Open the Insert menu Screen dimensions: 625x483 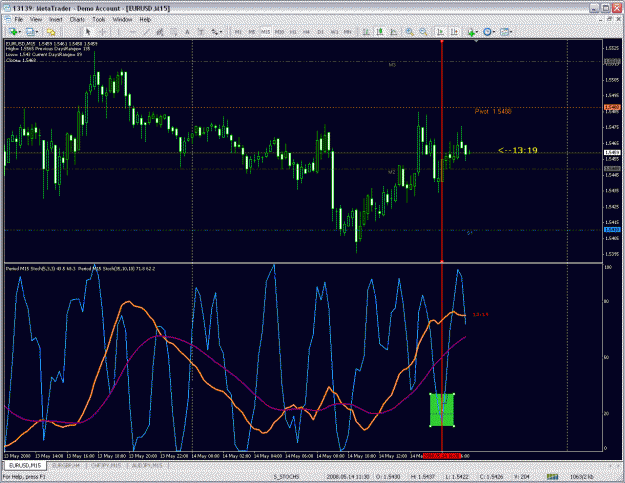tap(55, 19)
